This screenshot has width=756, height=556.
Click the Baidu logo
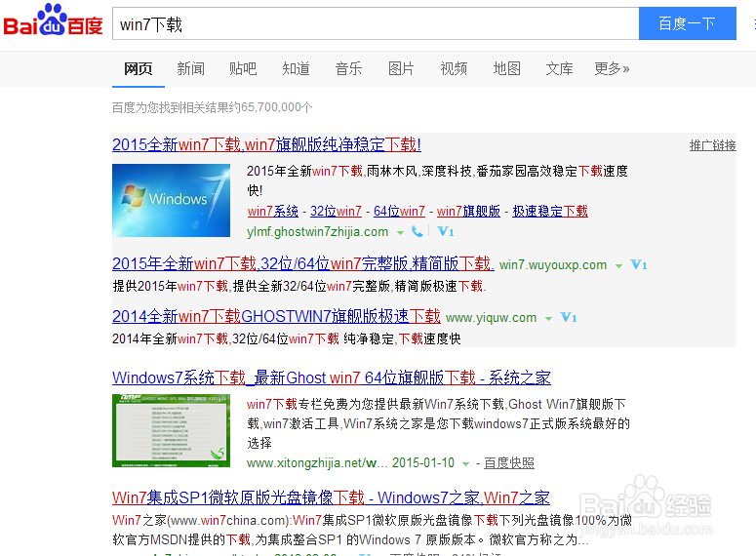(53, 20)
